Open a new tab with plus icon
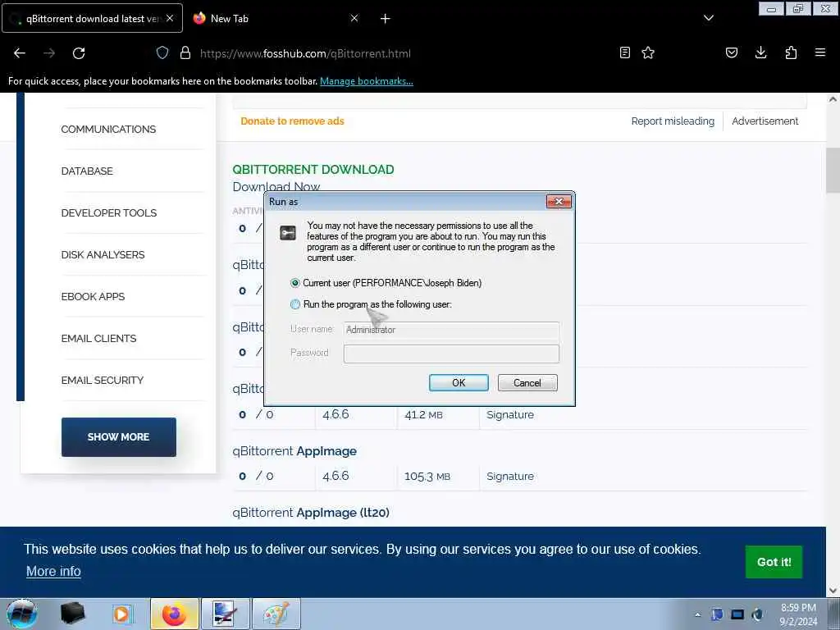The image size is (840, 630). pyautogui.click(x=386, y=19)
